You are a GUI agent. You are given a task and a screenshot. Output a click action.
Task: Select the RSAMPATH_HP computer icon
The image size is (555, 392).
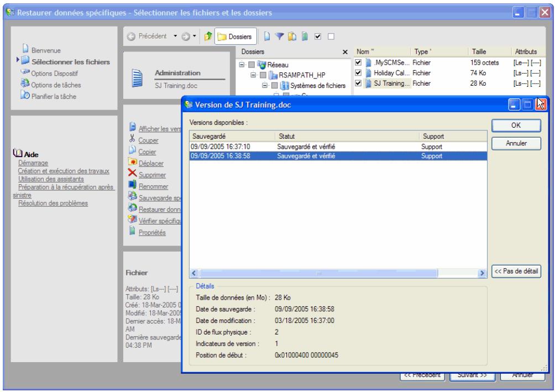273,75
